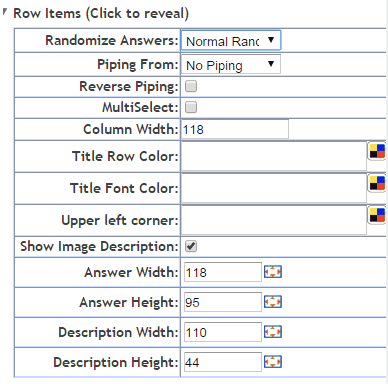The width and height of the screenshot is (388, 384).
Task: Click the Column Width input field
Action: click(235, 129)
